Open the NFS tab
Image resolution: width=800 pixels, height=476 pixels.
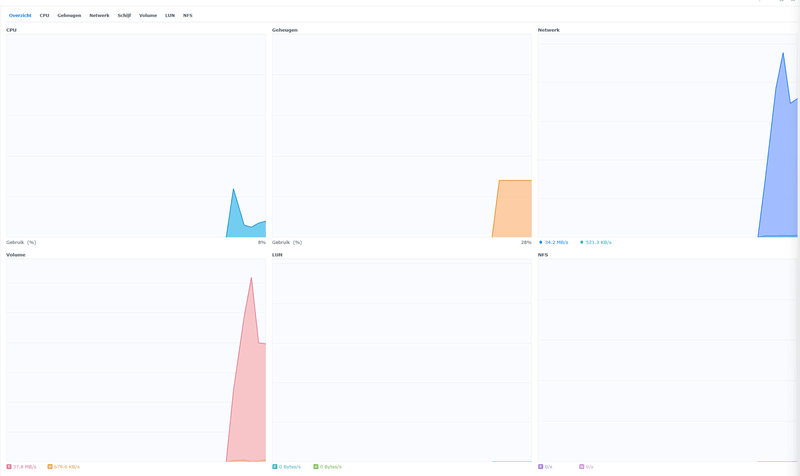188,15
